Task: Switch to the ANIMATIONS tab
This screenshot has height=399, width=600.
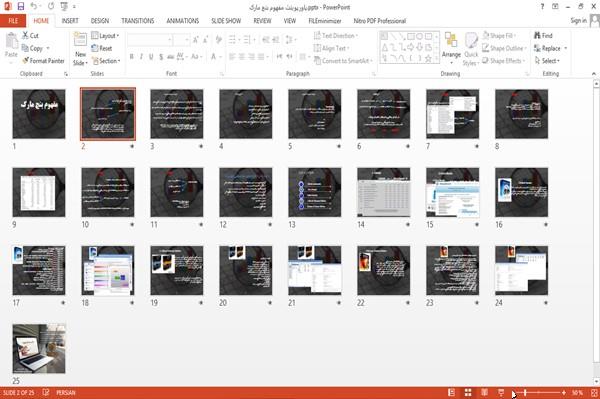Action: tap(183, 21)
